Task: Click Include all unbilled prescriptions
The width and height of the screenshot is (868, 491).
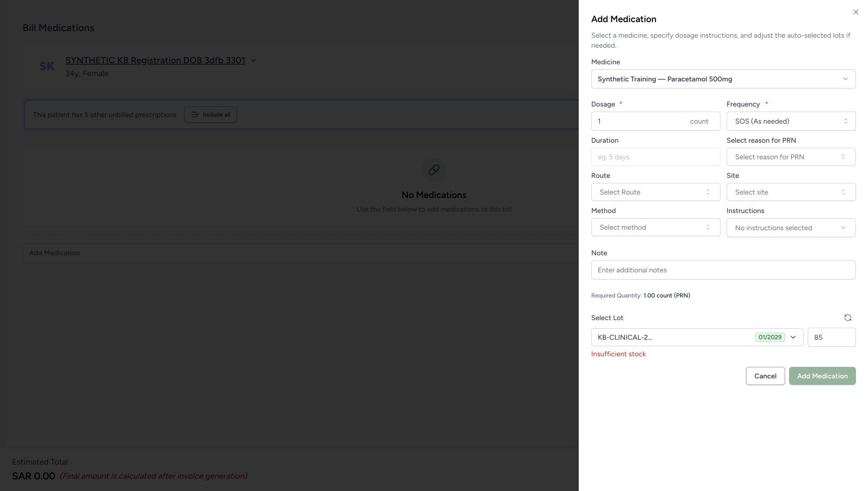Action: coord(210,115)
